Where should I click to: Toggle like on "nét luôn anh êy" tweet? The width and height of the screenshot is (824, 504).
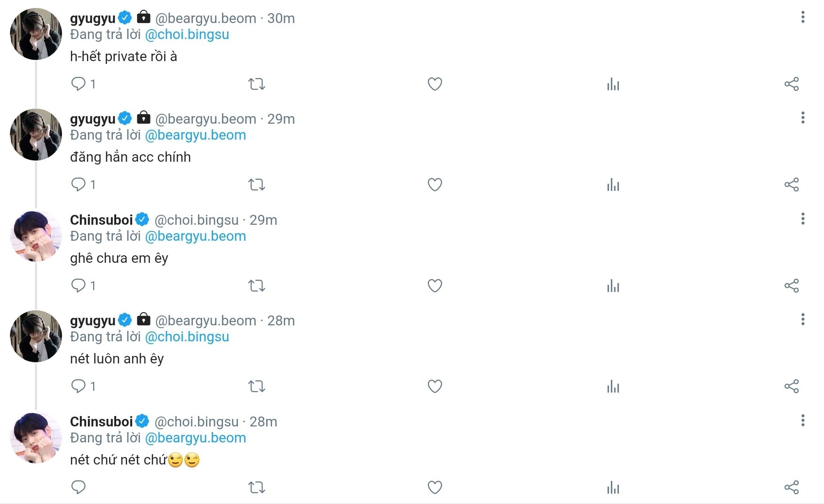[435, 386]
